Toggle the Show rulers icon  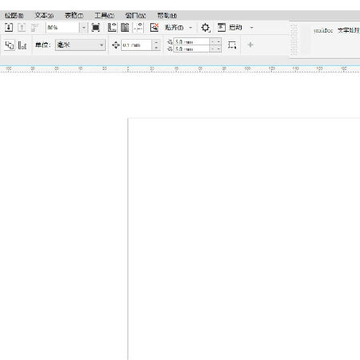[112, 28]
